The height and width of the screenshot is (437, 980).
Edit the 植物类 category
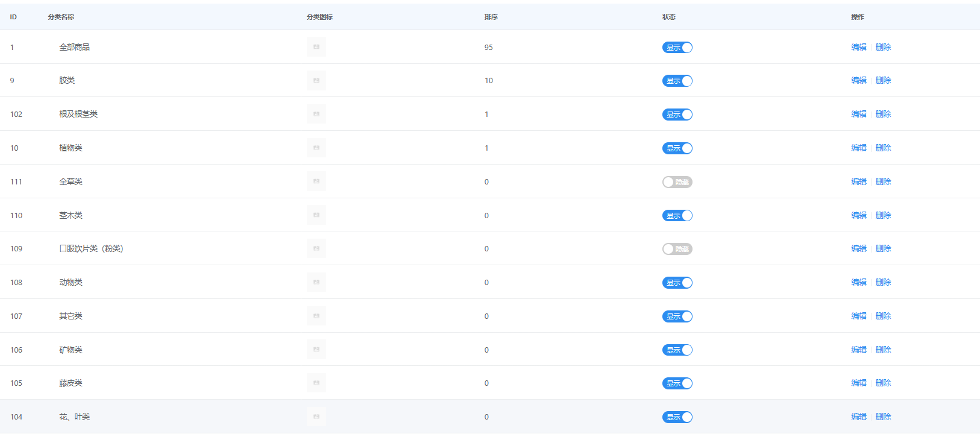click(859, 148)
